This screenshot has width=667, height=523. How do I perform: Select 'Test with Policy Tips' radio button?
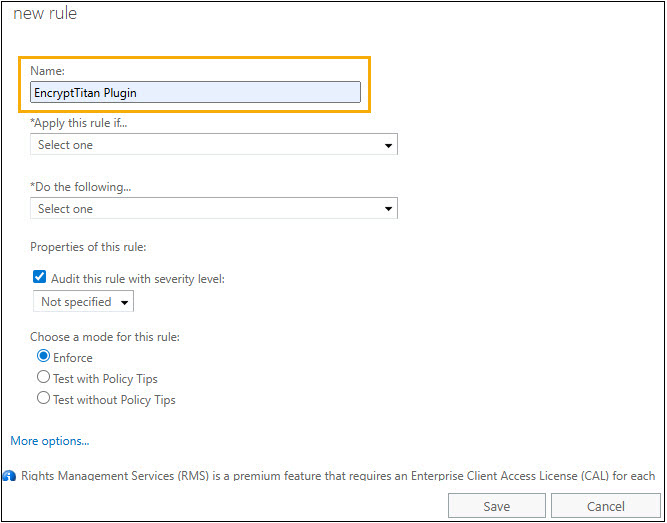tap(43, 377)
